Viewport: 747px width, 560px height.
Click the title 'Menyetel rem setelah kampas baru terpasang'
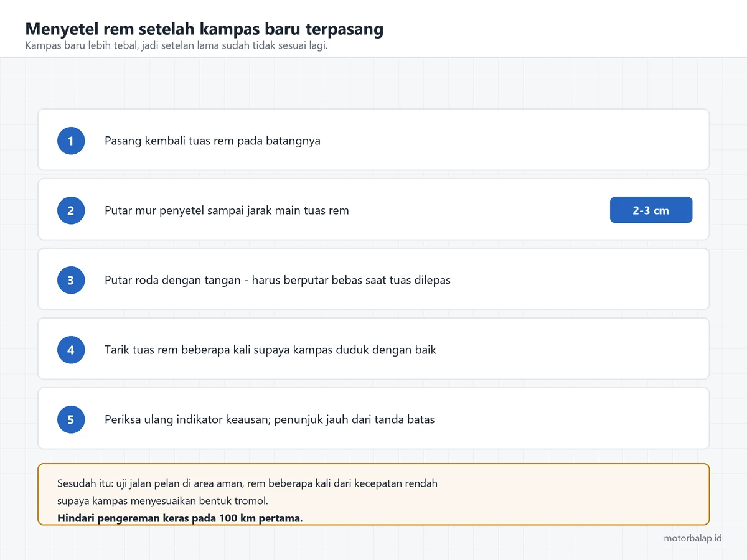204,29
